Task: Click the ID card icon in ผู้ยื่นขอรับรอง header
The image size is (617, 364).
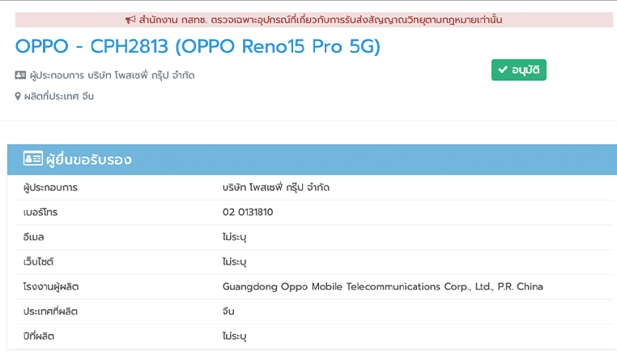Action: pyautogui.click(x=33, y=159)
